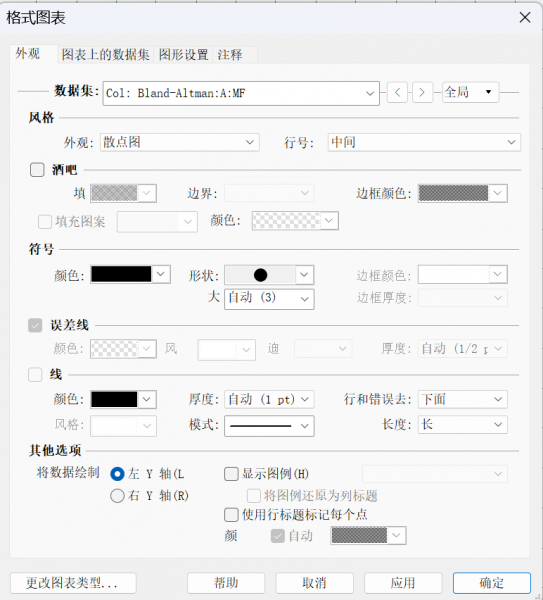Open the pattern 颜色 swatch
543x600 pixels.
pos(295,221)
